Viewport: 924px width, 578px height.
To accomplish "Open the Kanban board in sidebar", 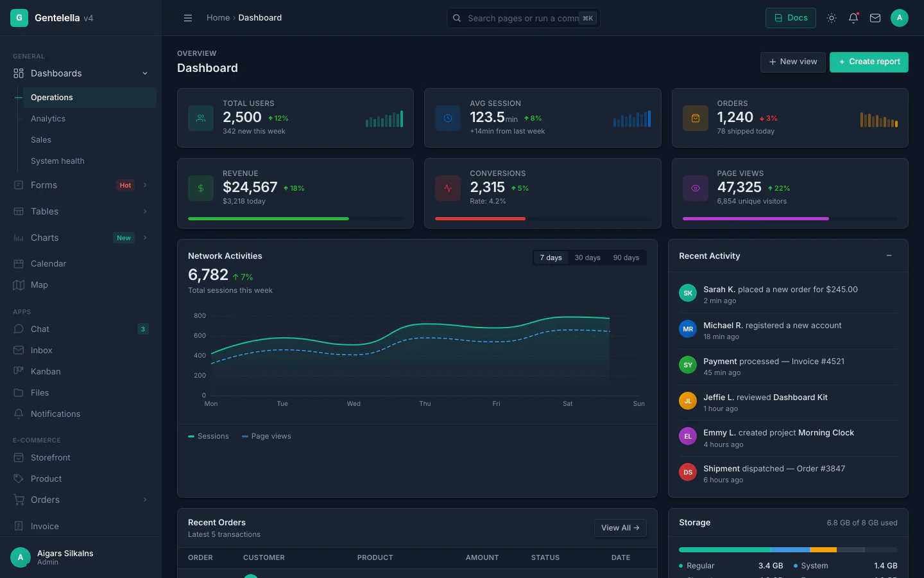I will pos(81,372).
